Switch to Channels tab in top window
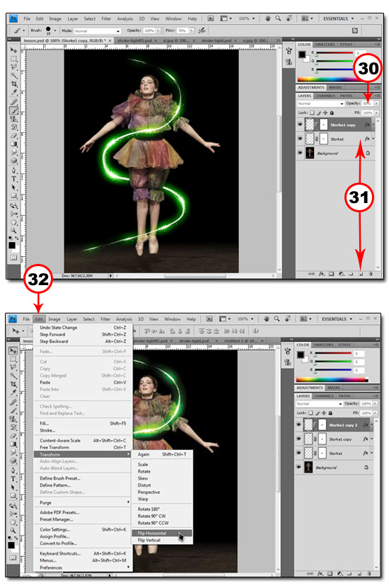389x588 pixels. click(x=325, y=96)
